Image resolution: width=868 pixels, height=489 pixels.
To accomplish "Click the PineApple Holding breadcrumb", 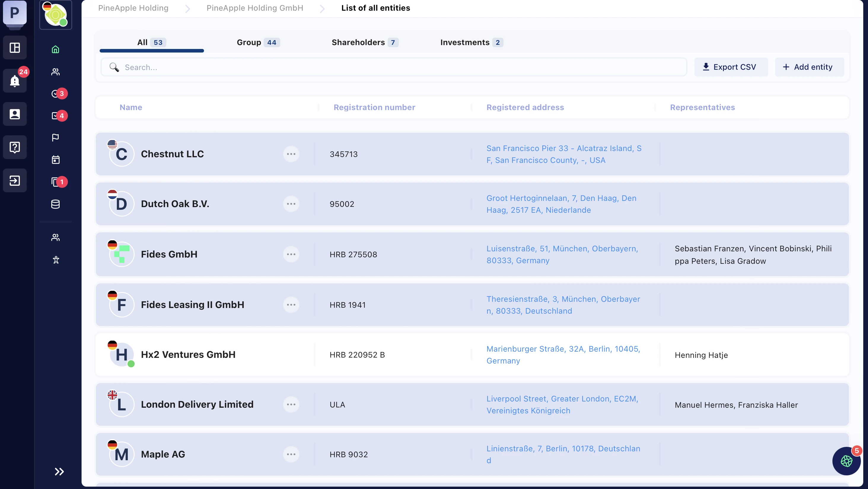I will 133,8.
